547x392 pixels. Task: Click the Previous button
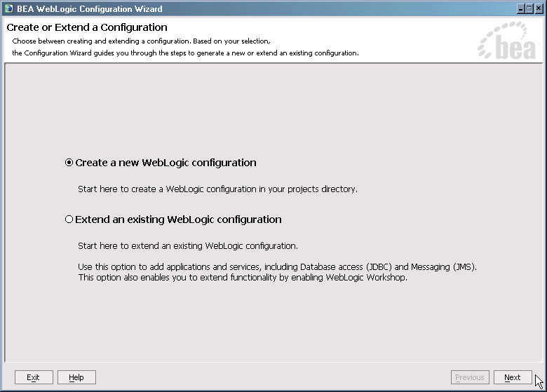(x=470, y=377)
